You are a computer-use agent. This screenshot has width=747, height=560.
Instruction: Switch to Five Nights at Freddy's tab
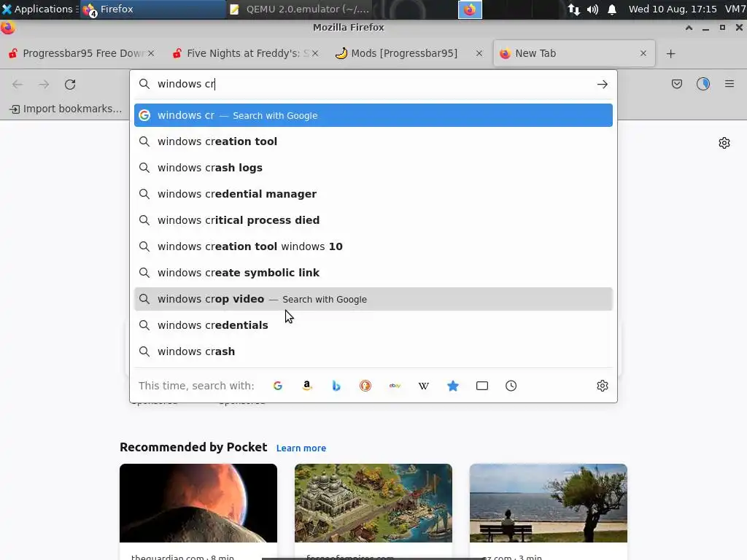[x=245, y=53]
